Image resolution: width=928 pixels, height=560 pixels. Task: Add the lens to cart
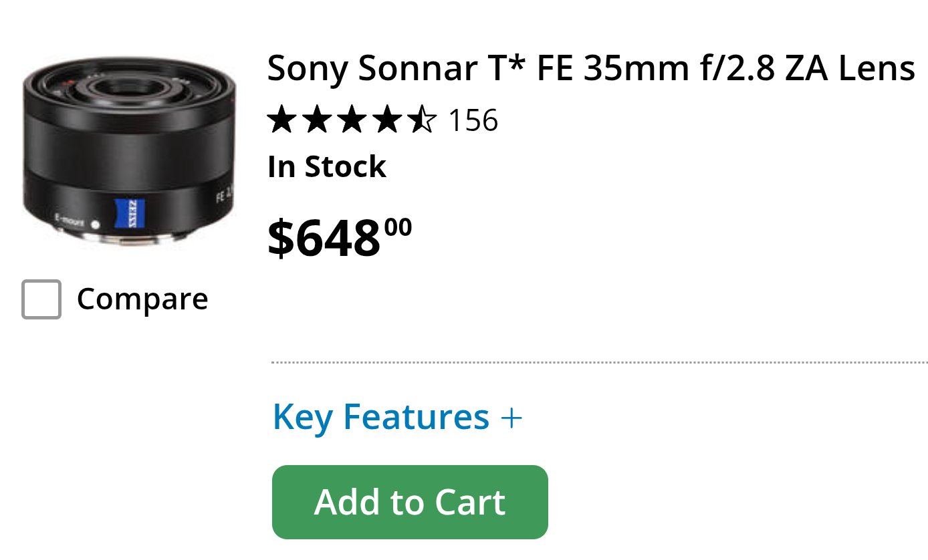[410, 502]
